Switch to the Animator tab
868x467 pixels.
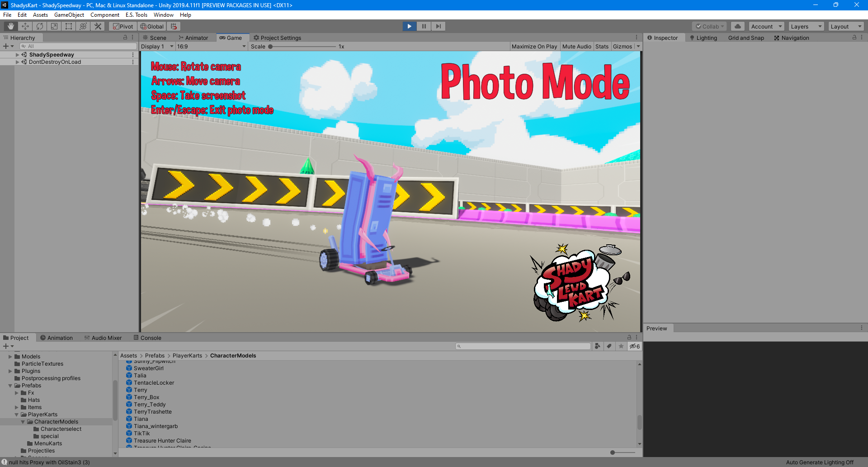point(193,38)
